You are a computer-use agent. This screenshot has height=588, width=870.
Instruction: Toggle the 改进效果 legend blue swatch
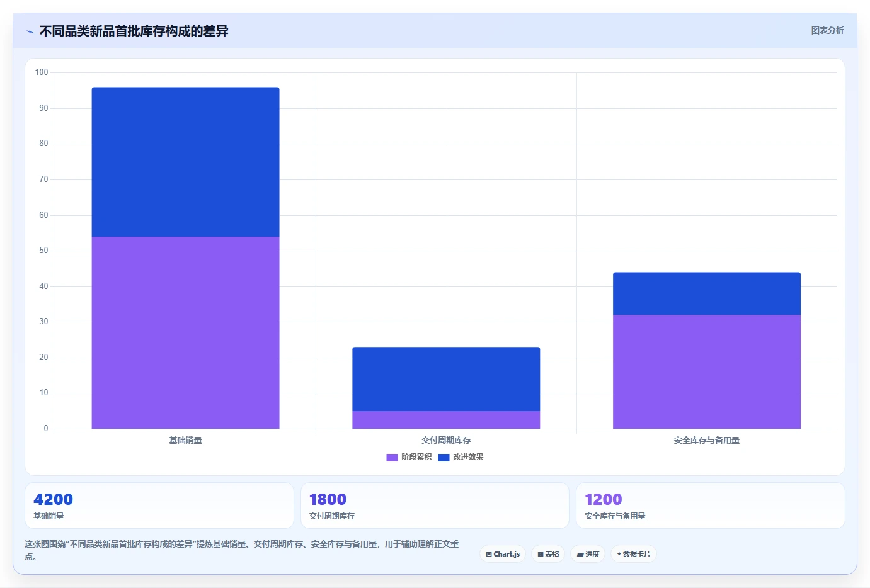tap(444, 458)
